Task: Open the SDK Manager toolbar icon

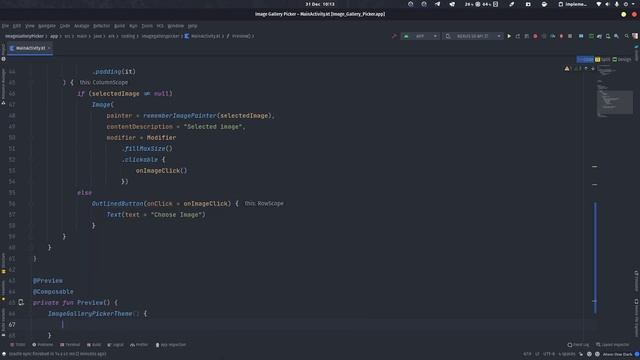Action: [616, 36]
